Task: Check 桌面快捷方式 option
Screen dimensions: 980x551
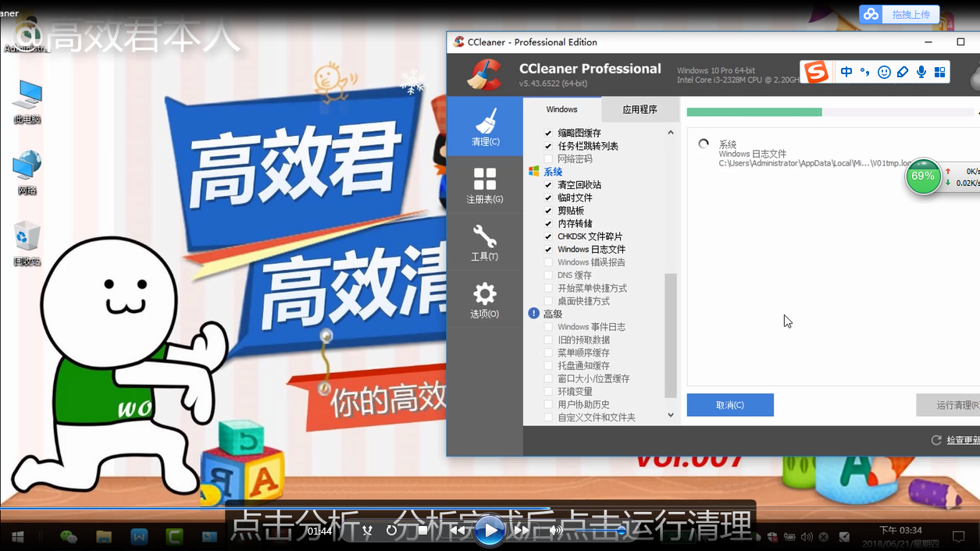Action: point(548,301)
